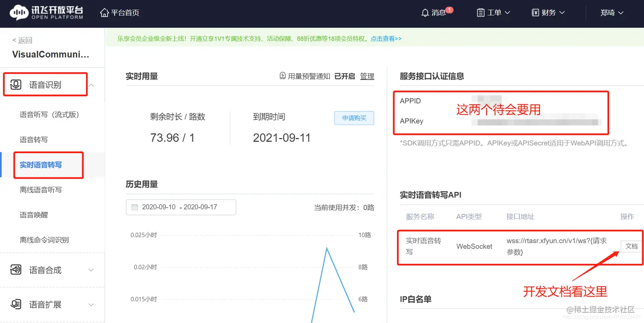This screenshot has width=644, height=323.
Task: Expand the 语音扩展 section chevron
Action: tap(91, 305)
